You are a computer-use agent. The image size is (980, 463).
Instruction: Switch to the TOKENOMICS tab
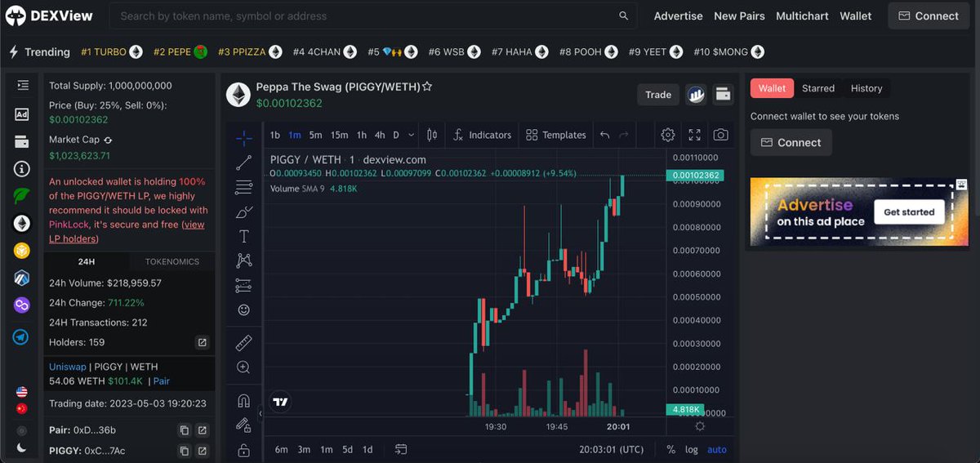[172, 262]
